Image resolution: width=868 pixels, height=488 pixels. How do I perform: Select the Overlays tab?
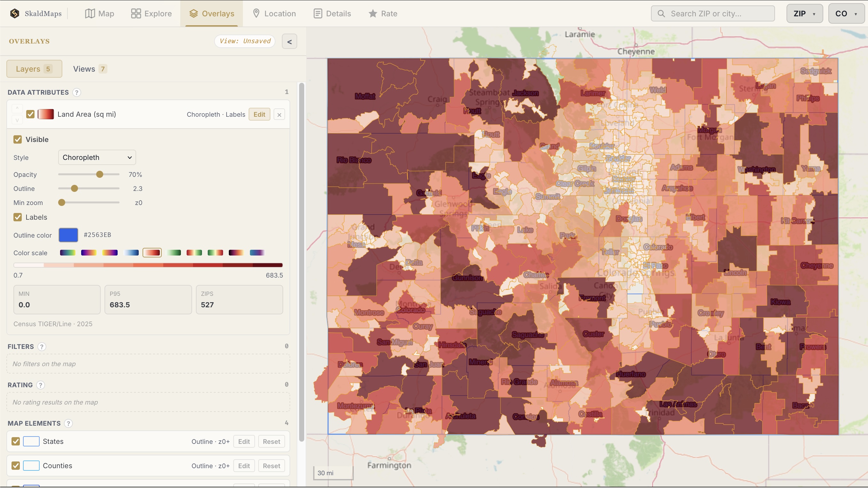click(x=212, y=13)
